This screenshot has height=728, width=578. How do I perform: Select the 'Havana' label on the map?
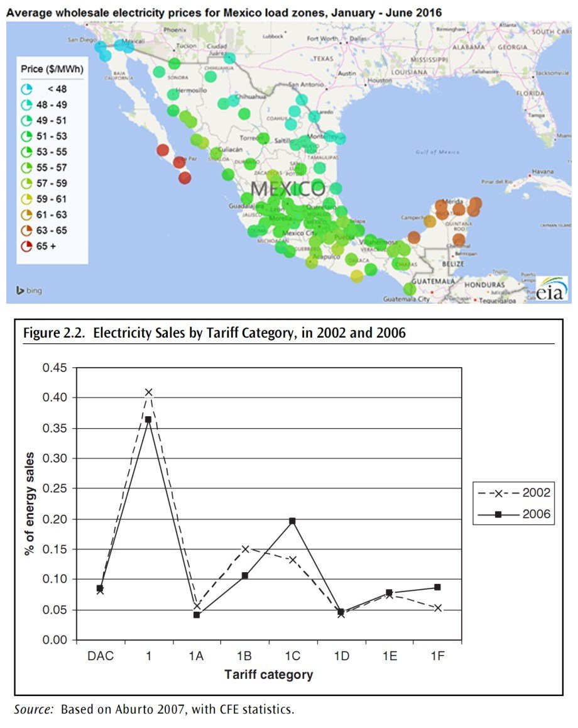click(x=543, y=172)
